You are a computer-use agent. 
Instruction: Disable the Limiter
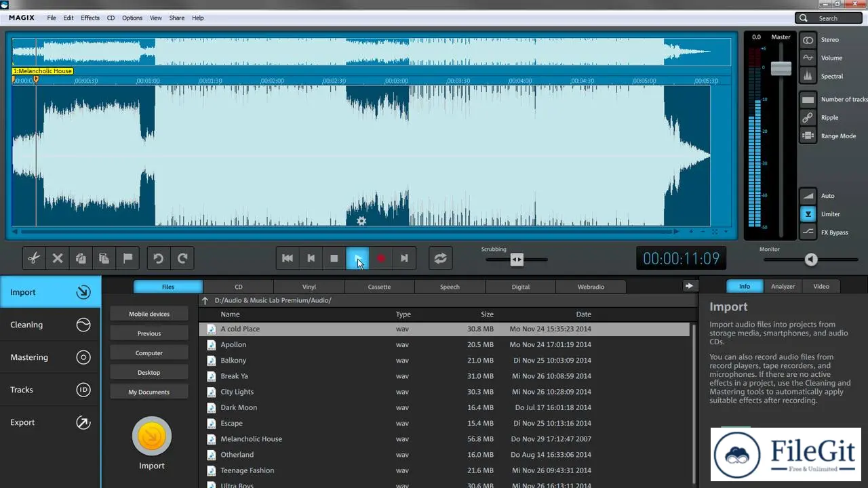coord(808,214)
